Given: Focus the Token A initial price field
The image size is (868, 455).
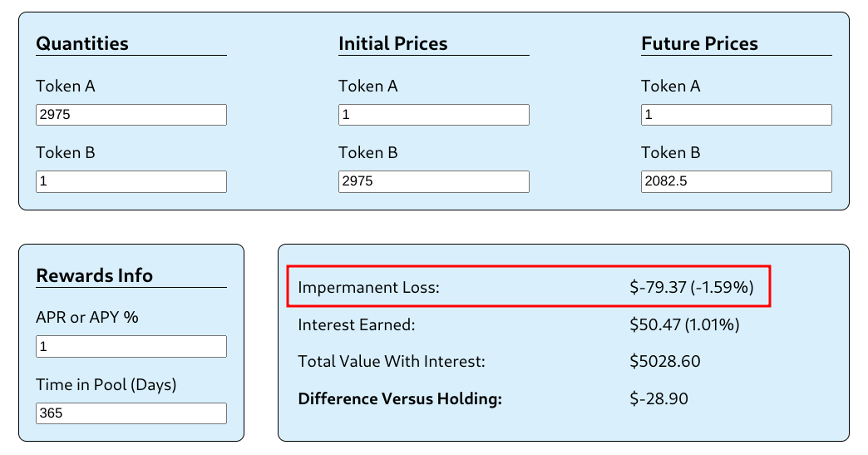Looking at the screenshot, I should pyautogui.click(x=434, y=115).
